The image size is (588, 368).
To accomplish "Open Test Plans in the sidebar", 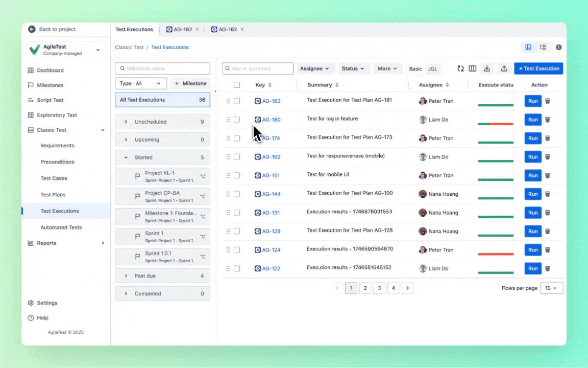I will tap(53, 195).
